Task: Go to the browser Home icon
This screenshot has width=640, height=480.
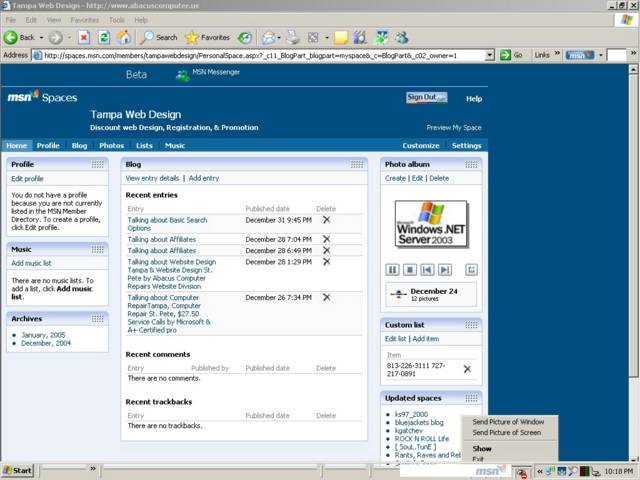Action: point(124,38)
